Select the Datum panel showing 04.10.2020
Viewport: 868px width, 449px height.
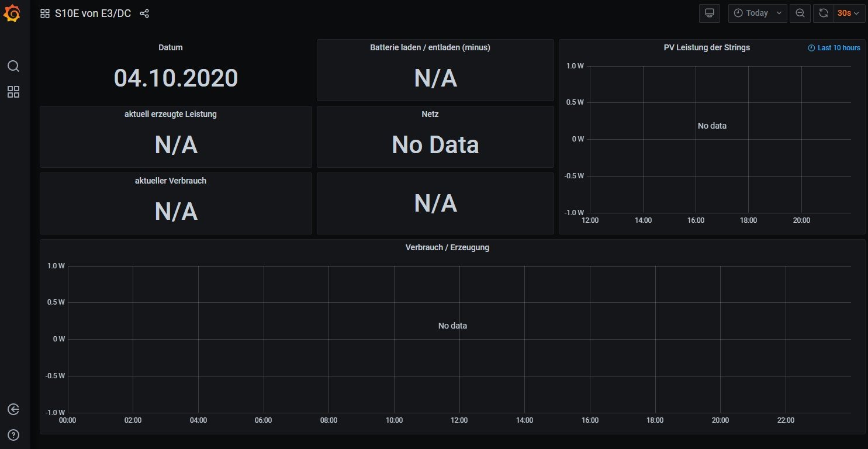tap(175, 77)
